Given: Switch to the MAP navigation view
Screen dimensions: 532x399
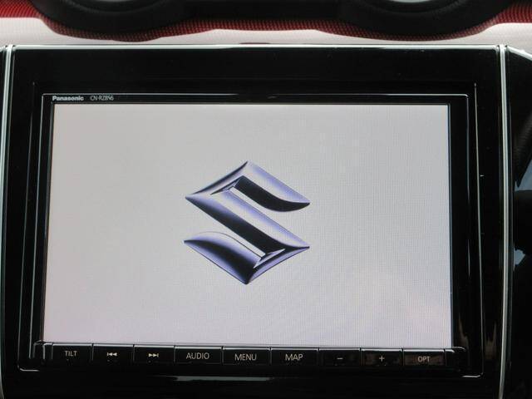Looking at the screenshot, I should point(294,357).
